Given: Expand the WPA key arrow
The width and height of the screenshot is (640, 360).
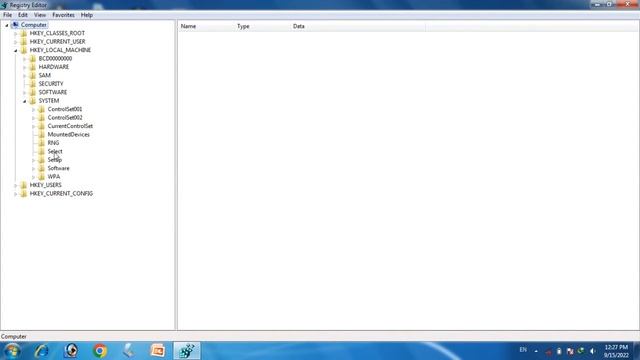Looking at the screenshot, I should point(34,177).
